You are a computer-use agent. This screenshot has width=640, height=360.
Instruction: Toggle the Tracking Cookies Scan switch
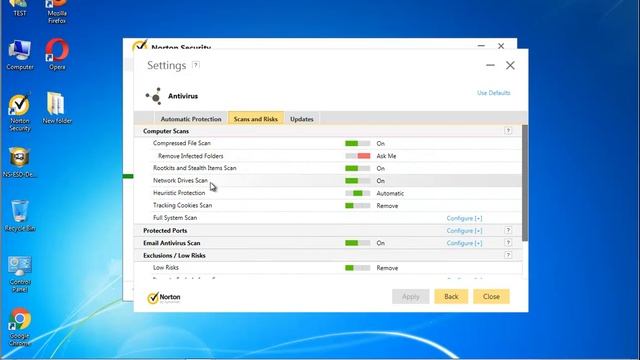click(x=358, y=206)
